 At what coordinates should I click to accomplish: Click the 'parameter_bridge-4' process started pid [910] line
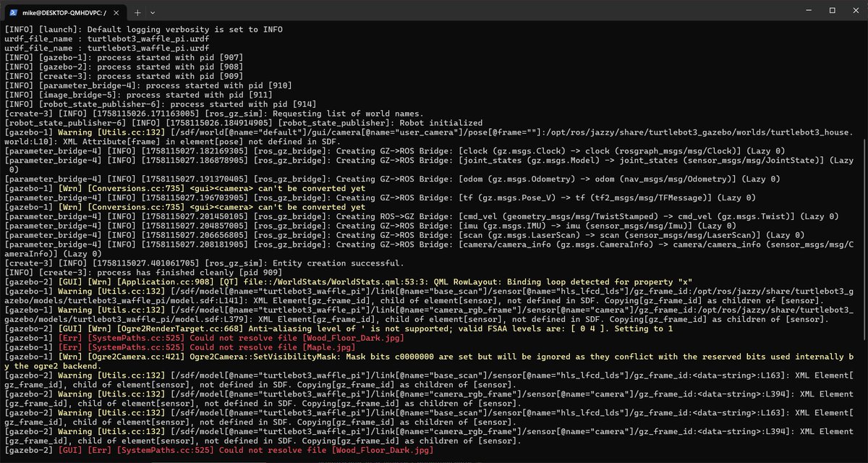tap(148, 85)
